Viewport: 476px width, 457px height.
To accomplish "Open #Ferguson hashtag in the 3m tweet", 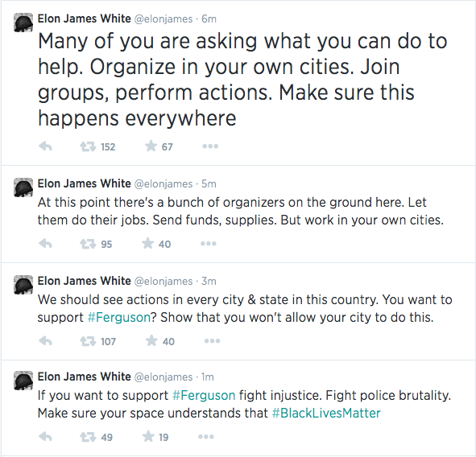I will click(x=119, y=318).
